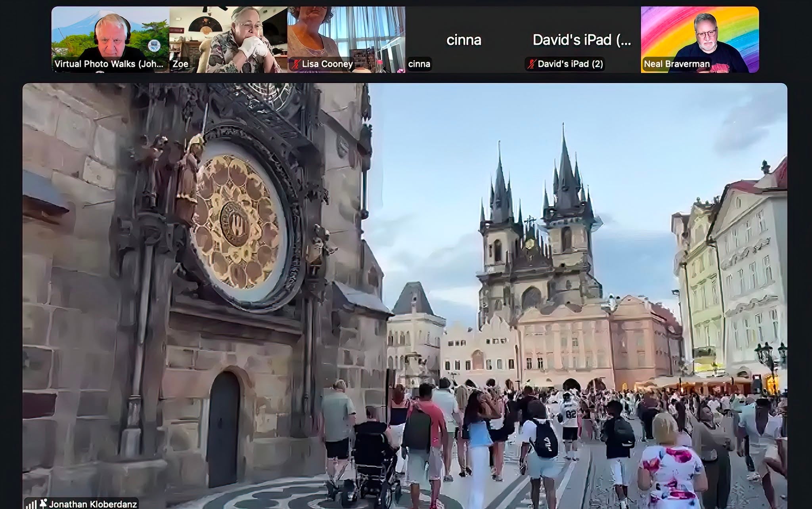This screenshot has height=509, width=812.
Task: Click the 'Lisa Cooney' name text
Action: click(x=327, y=64)
